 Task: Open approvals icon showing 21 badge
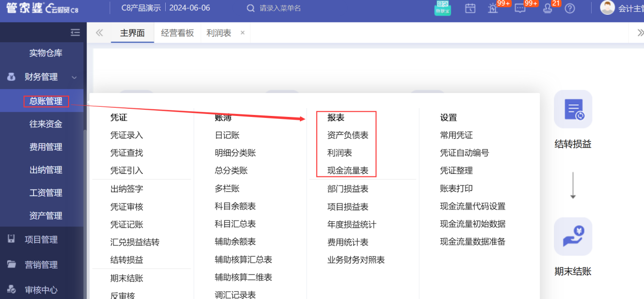click(x=547, y=9)
